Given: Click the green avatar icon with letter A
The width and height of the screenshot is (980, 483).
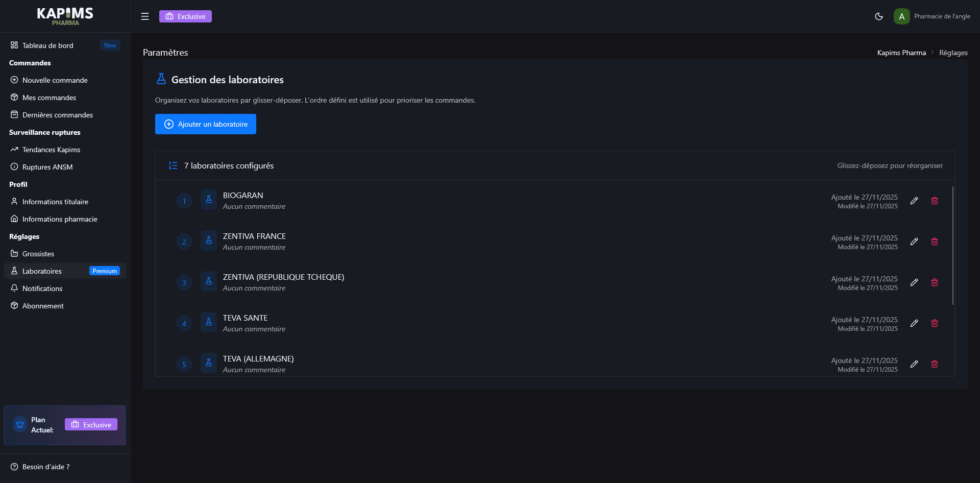Looking at the screenshot, I should point(901,16).
